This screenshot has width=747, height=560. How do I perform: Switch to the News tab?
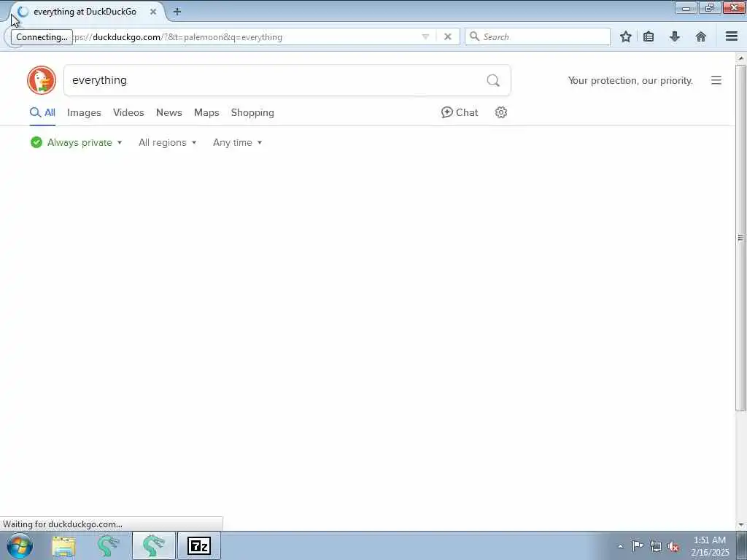coord(169,112)
